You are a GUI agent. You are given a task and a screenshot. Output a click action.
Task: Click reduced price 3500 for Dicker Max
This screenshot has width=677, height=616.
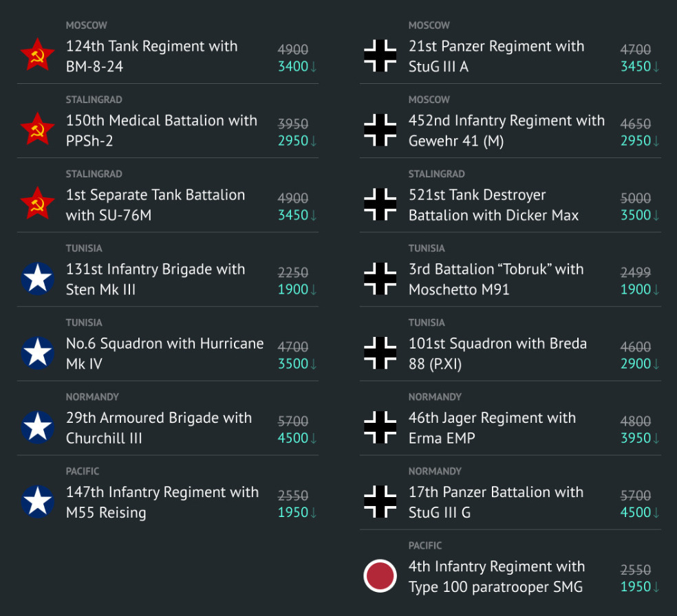point(636,215)
